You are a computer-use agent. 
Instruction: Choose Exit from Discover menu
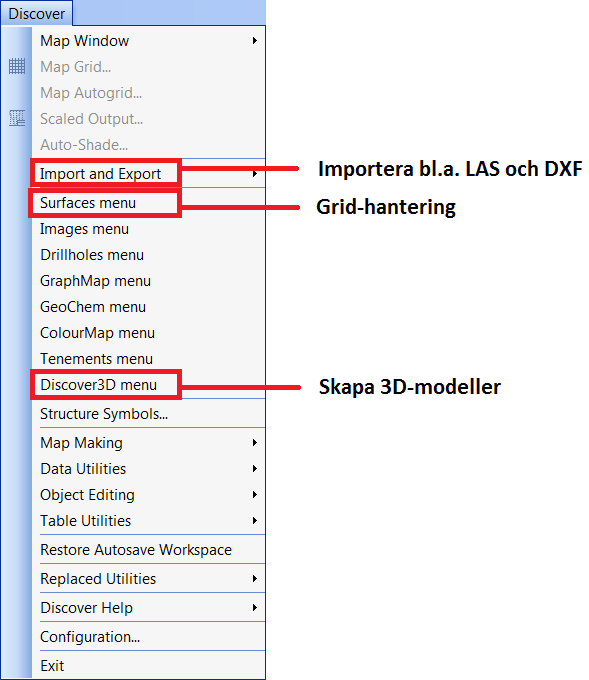(x=148, y=666)
